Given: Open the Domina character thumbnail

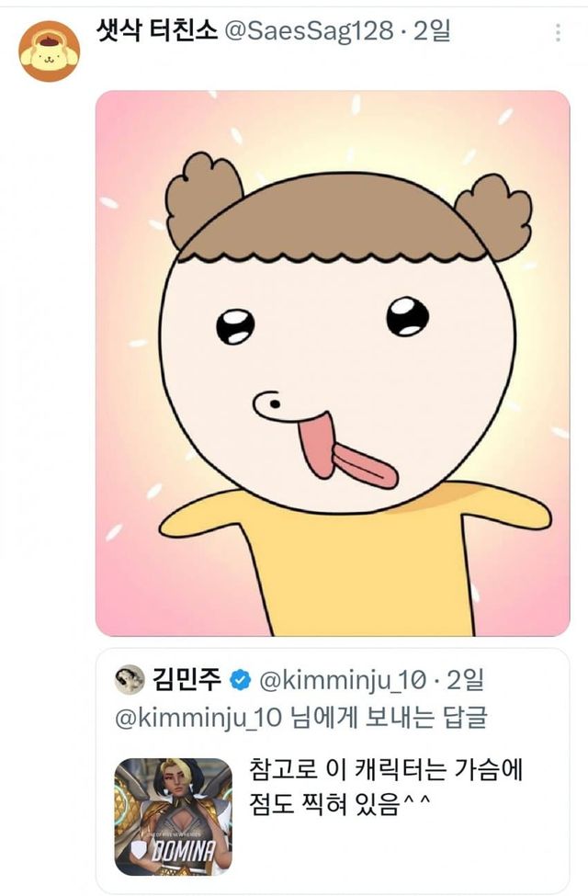Looking at the screenshot, I should [173, 816].
